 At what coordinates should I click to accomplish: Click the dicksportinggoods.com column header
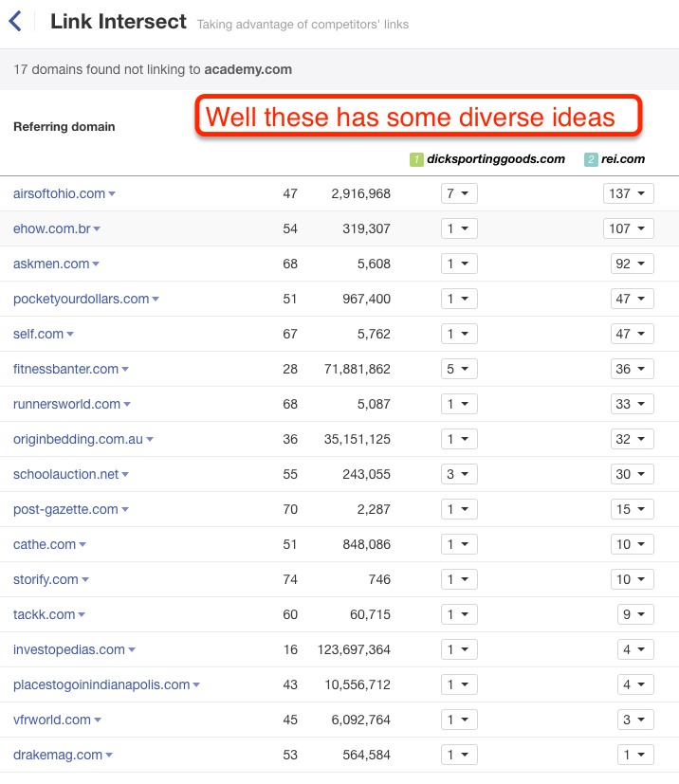point(496,159)
